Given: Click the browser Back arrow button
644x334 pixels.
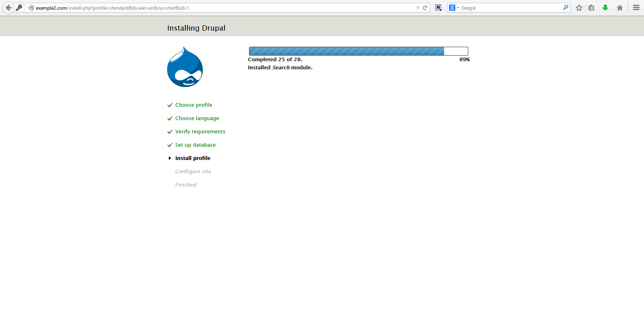Looking at the screenshot, I should coord(8,8).
